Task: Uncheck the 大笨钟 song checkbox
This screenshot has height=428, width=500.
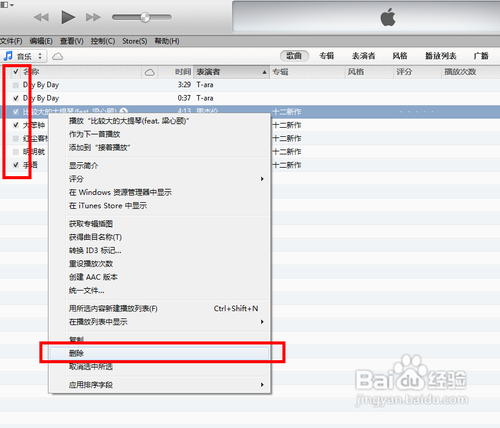Action: tap(16, 125)
